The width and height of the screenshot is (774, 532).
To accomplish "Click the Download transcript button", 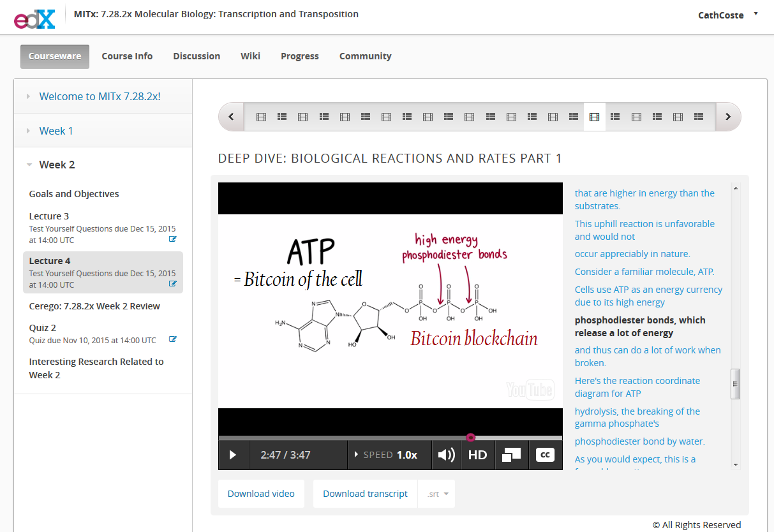I will (365, 494).
